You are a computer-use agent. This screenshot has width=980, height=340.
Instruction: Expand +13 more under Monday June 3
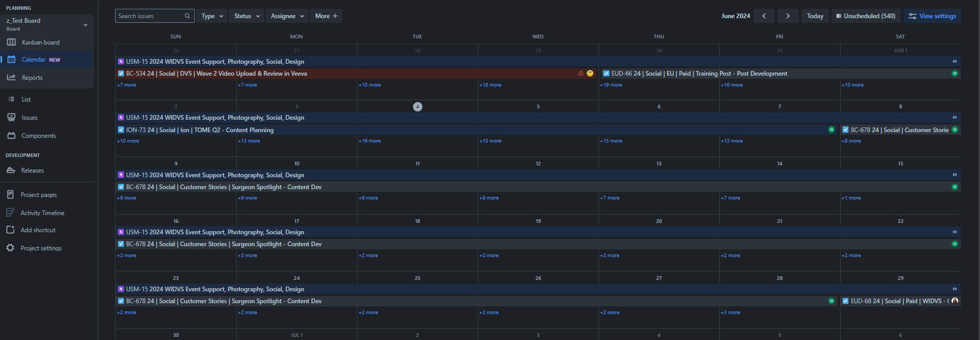[x=249, y=141]
